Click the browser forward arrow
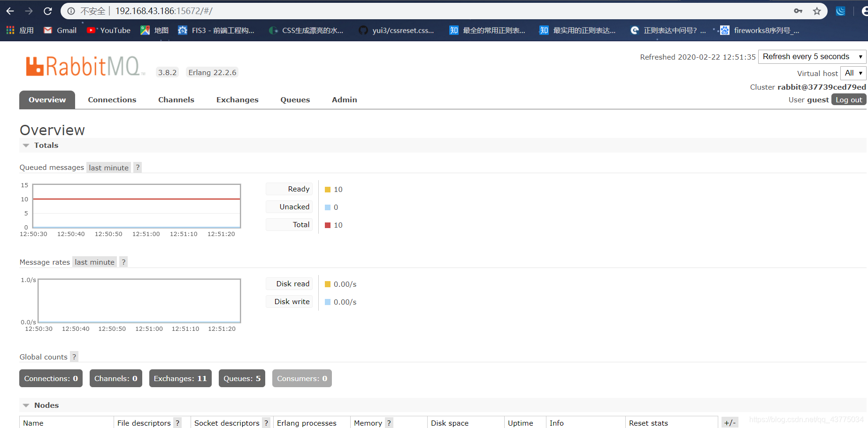Viewport: 868px width, 428px height. tap(29, 11)
